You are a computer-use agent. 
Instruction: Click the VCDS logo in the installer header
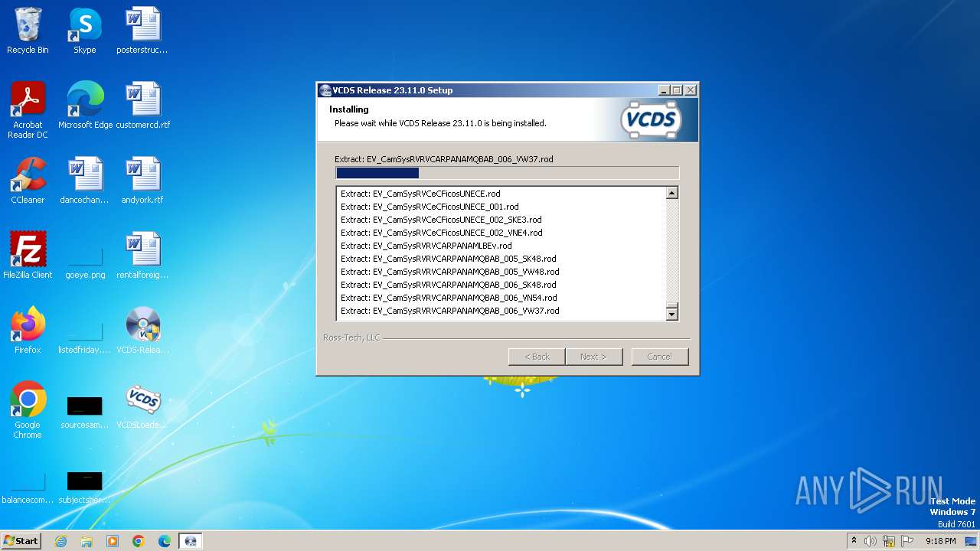pyautogui.click(x=650, y=119)
